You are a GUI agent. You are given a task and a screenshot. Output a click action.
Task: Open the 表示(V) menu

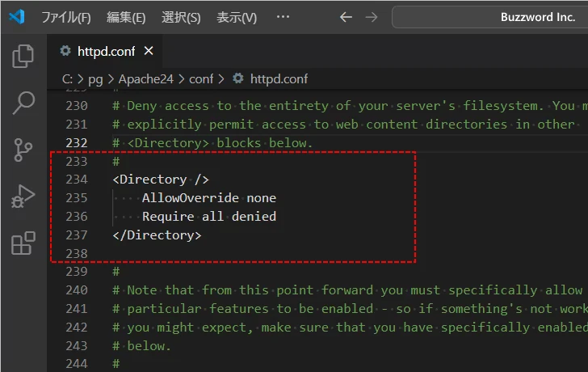(237, 17)
